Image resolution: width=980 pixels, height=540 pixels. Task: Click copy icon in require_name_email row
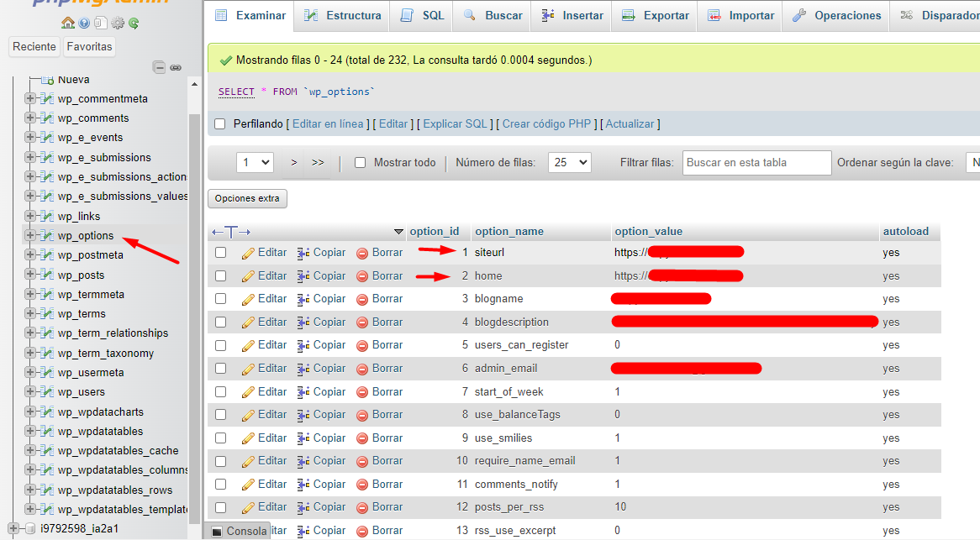coord(303,461)
